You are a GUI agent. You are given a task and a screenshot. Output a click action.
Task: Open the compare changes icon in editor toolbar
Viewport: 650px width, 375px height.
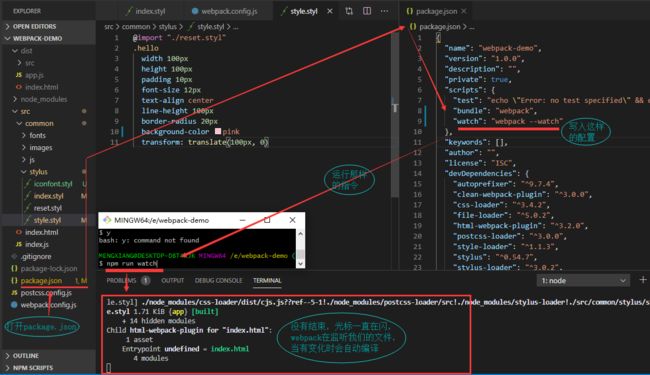pyautogui.click(x=349, y=11)
